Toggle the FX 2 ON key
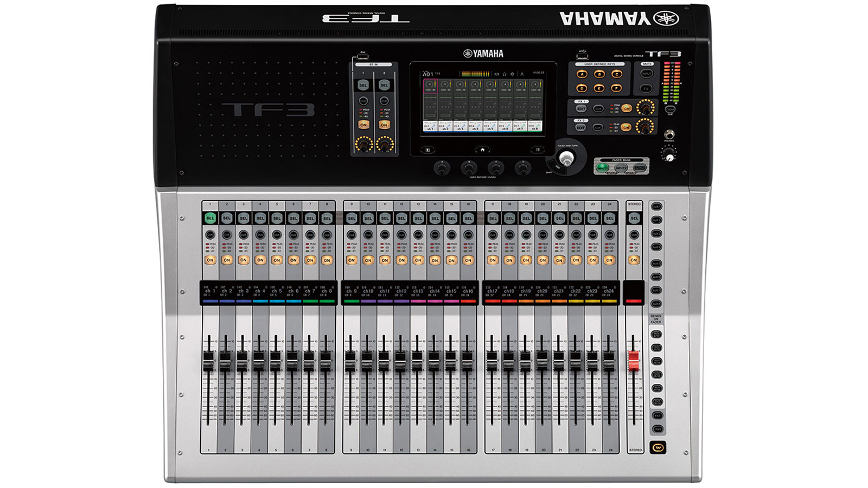 pos(626,127)
